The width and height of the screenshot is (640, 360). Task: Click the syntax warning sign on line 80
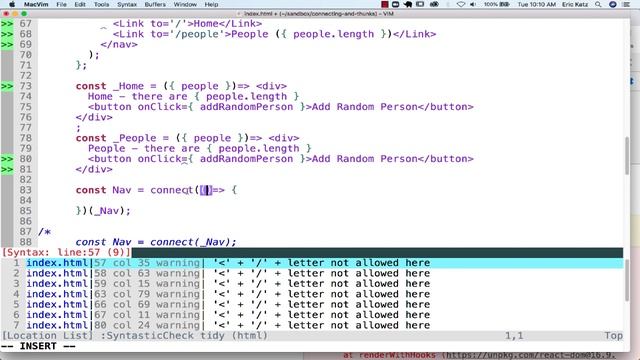(x=7, y=159)
